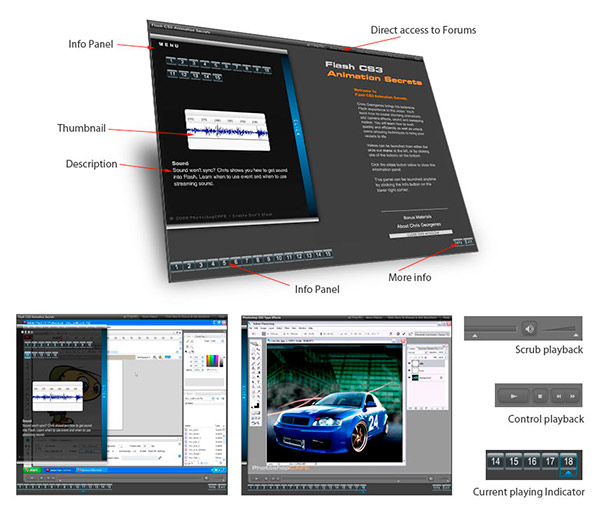Click the MENU heading of the info panel

169,45
